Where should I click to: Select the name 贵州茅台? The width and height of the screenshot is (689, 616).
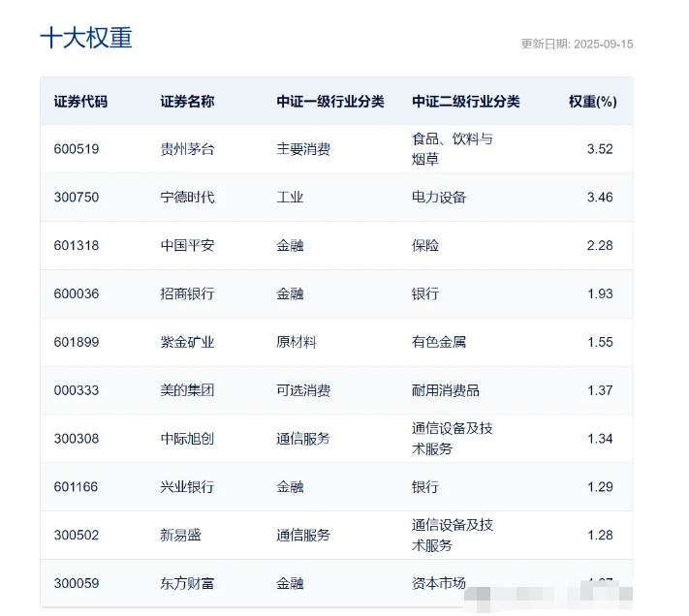tap(187, 149)
